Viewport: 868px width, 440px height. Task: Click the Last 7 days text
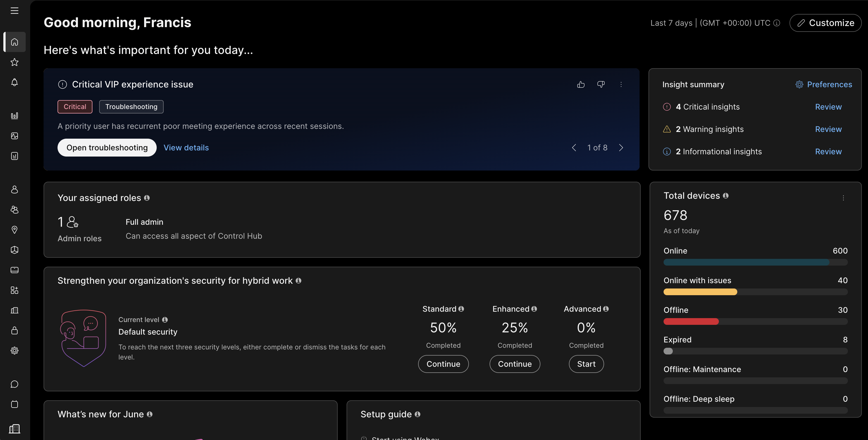671,23
